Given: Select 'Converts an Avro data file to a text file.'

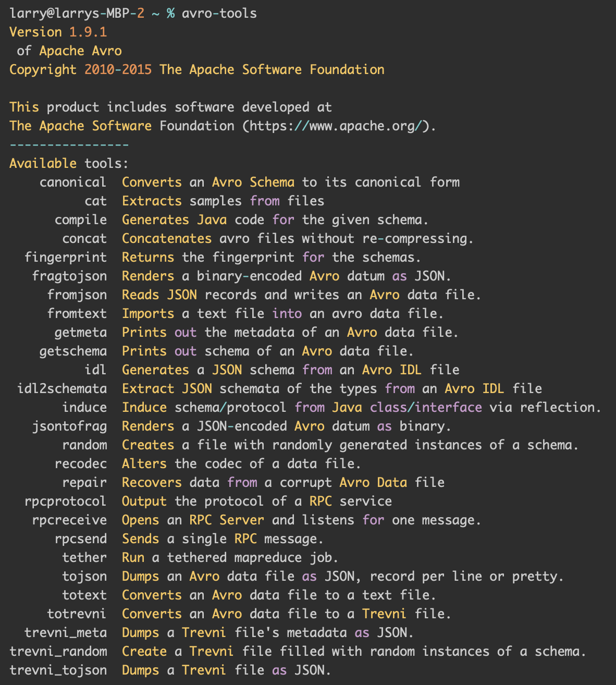Looking at the screenshot, I should [x=279, y=595].
